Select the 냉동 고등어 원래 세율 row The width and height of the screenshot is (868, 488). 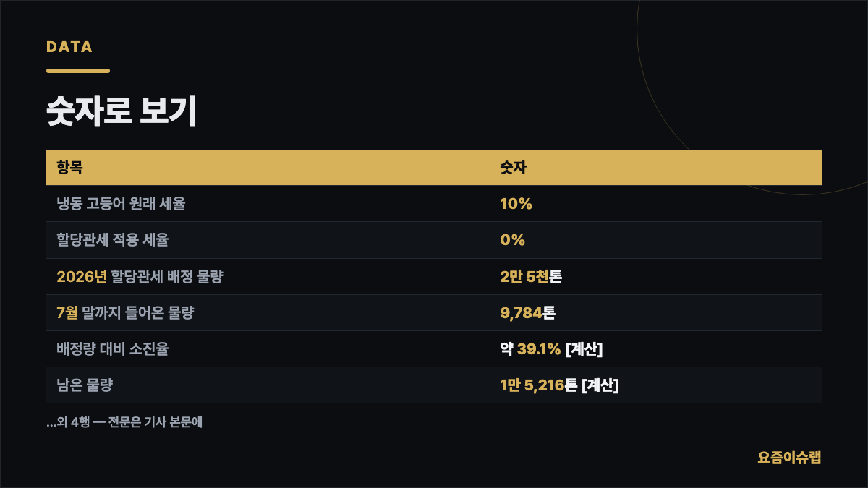pyautogui.click(x=434, y=204)
